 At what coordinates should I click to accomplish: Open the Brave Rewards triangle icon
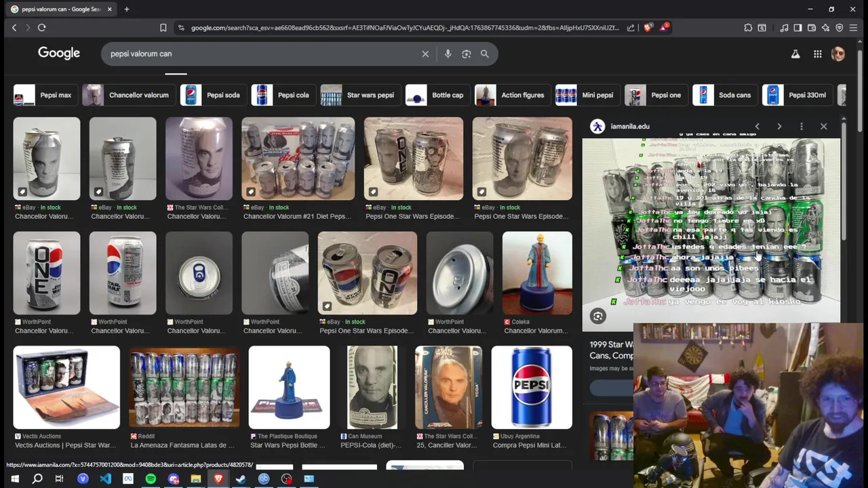click(x=665, y=28)
